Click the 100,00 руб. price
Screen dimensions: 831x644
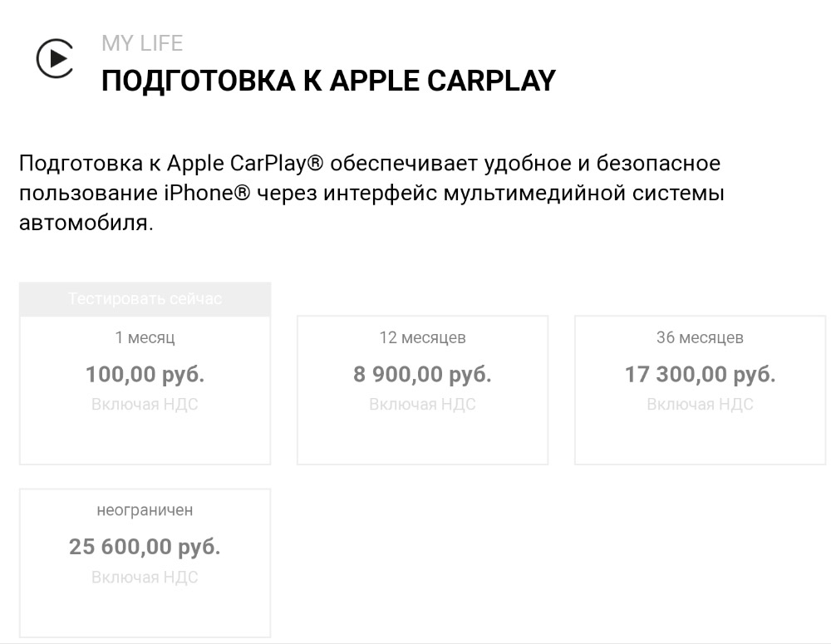pyautogui.click(x=145, y=374)
